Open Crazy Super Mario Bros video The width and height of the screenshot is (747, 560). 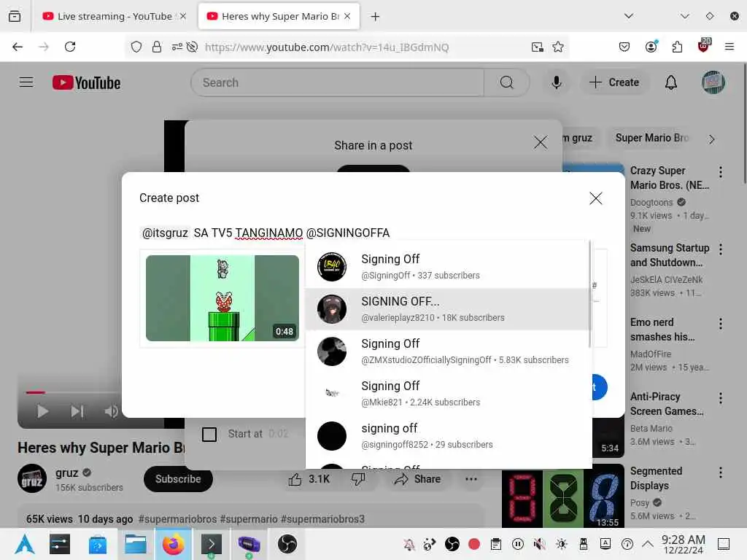point(670,178)
